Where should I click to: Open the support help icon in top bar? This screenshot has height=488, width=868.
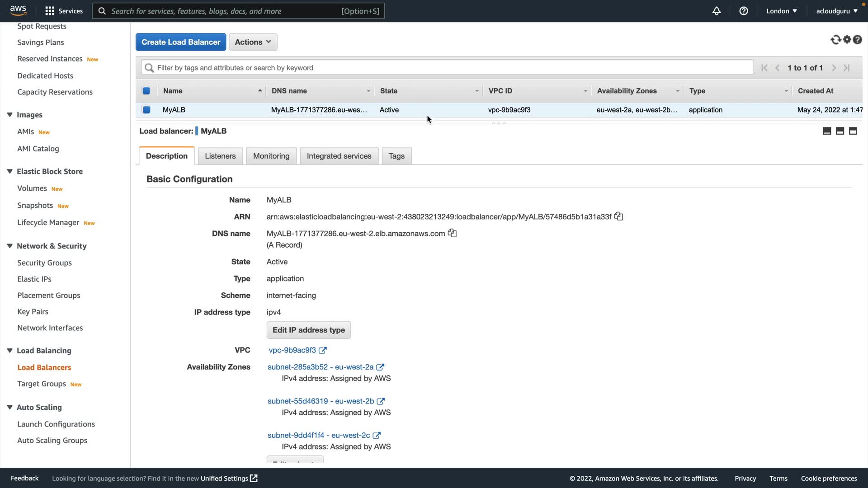click(x=744, y=11)
